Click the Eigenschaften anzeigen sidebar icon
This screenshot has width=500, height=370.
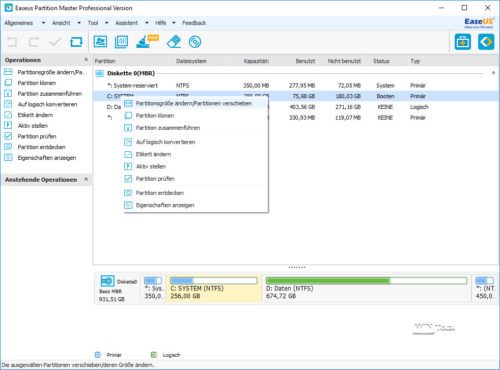[x=8, y=157]
